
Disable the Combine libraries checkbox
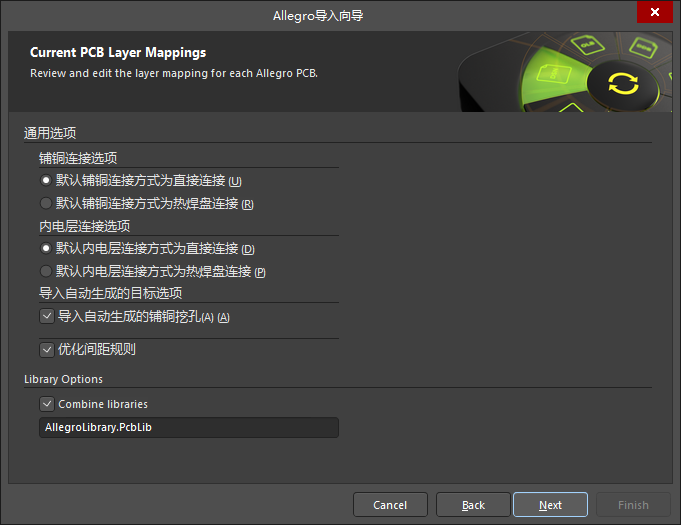46,404
